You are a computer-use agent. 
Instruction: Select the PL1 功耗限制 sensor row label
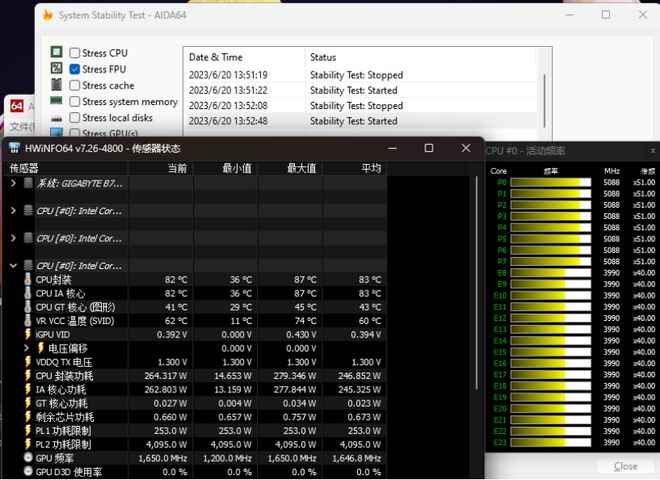click(x=63, y=431)
